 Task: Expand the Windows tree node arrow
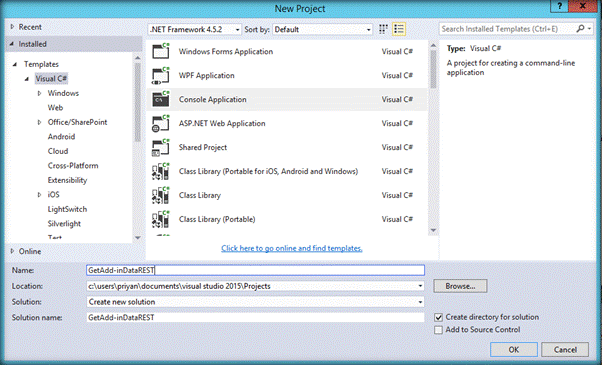(39, 93)
